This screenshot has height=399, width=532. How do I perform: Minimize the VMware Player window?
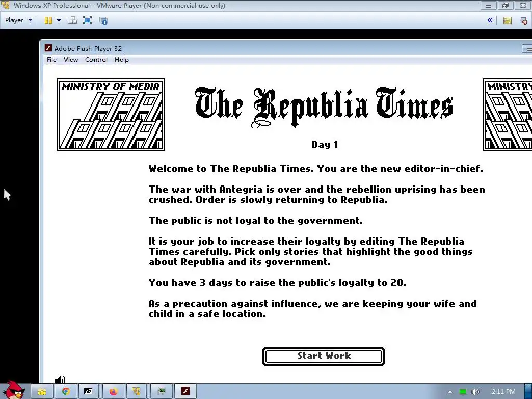coord(488,6)
